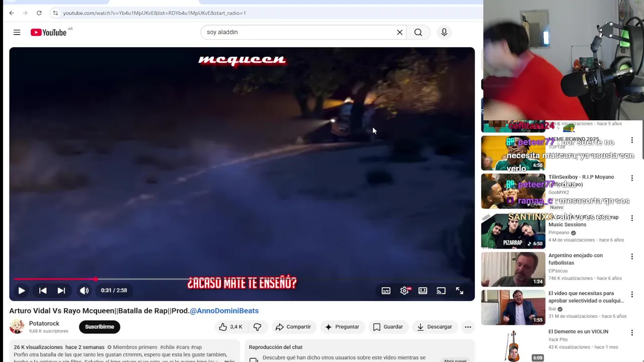644x362 pixels.
Task: Start voice search with the microphone
Action: click(x=444, y=32)
